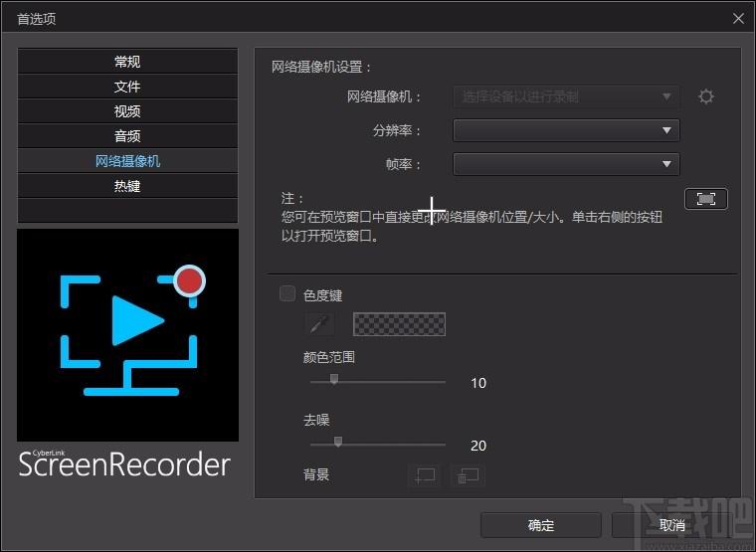Image resolution: width=756 pixels, height=552 pixels.
Task: Click the 颜色范围 value 10
Action: [x=478, y=383]
